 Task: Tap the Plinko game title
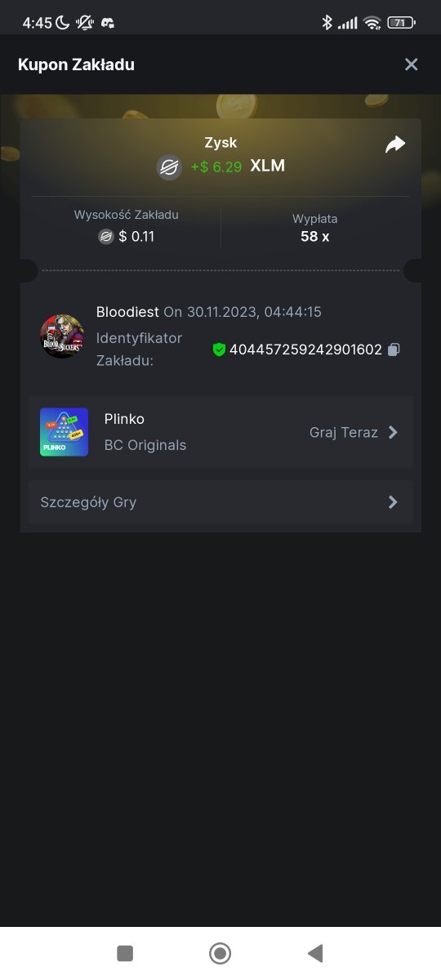124,419
